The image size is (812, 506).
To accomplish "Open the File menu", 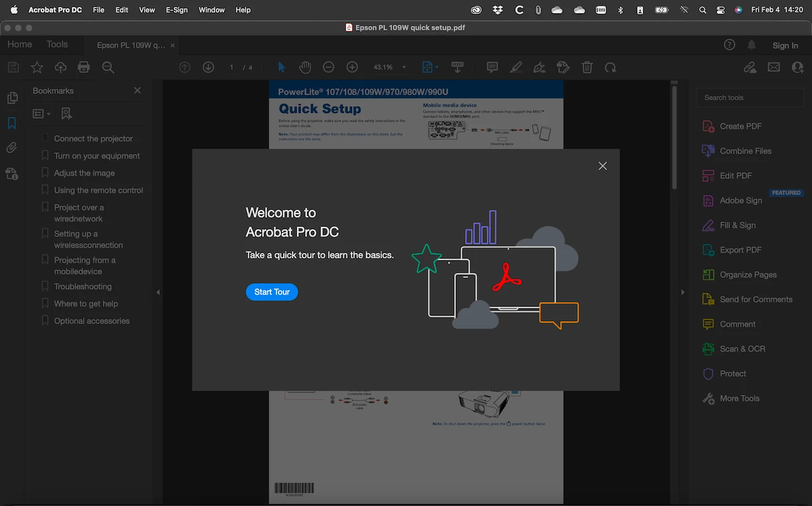I will click(x=98, y=10).
